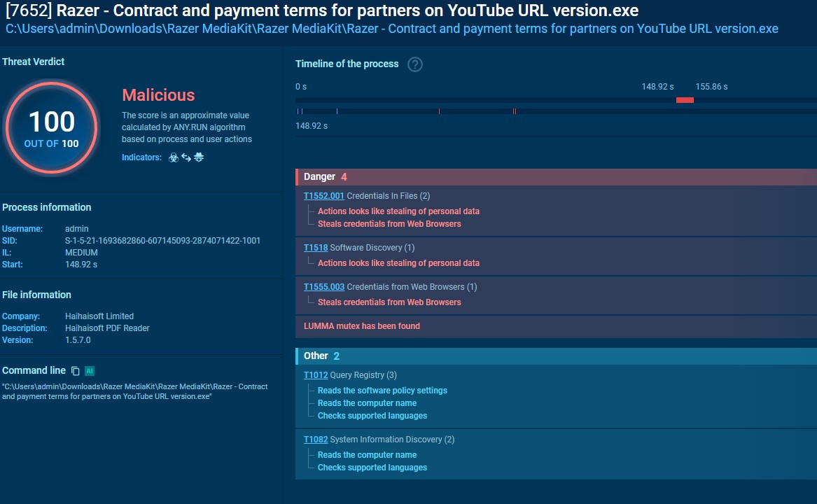Click the process title with PID 7652
This screenshot has height=504, width=817.
(322, 10)
